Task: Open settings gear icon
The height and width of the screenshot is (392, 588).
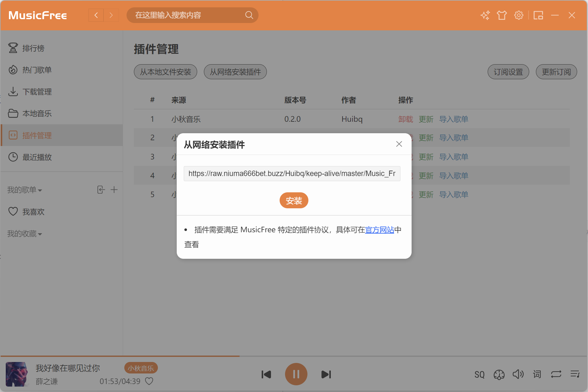Action: coord(519,15)
